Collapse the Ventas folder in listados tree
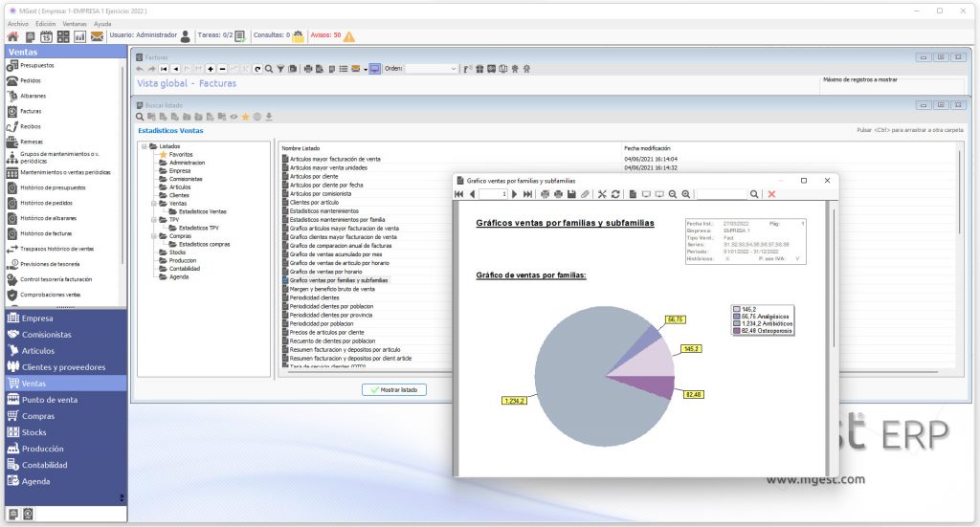 154,204
